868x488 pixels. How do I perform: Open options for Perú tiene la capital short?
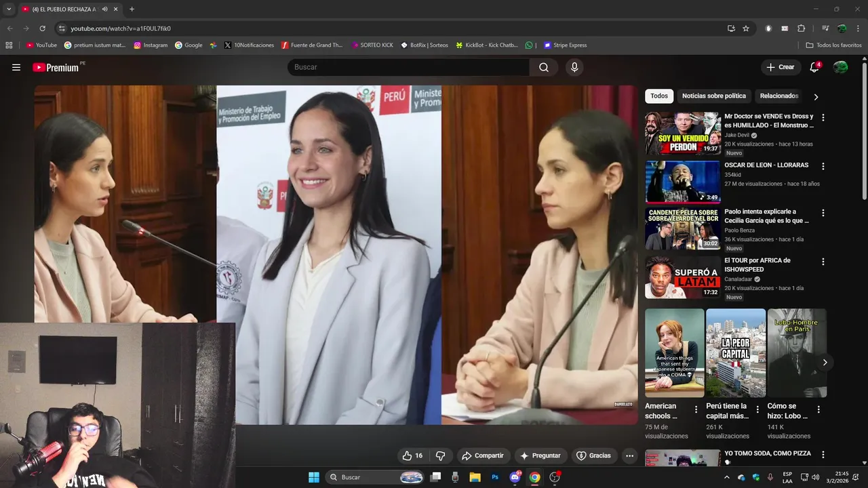point(757,409)
